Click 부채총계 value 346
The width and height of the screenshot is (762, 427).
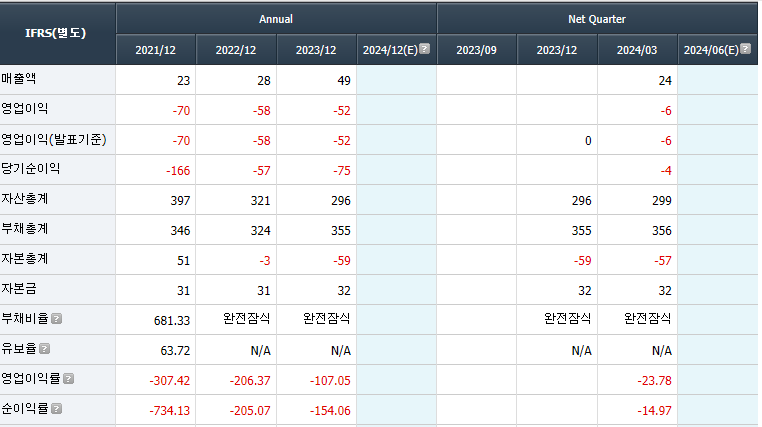click(180, 231)
